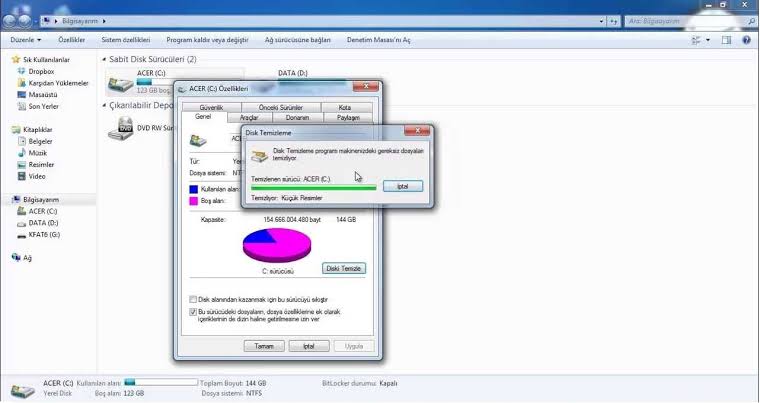The image size is (760, 403).
Task: Open Karşıdan Yüklemeler folder in sidebar
Action: point(53,83)
